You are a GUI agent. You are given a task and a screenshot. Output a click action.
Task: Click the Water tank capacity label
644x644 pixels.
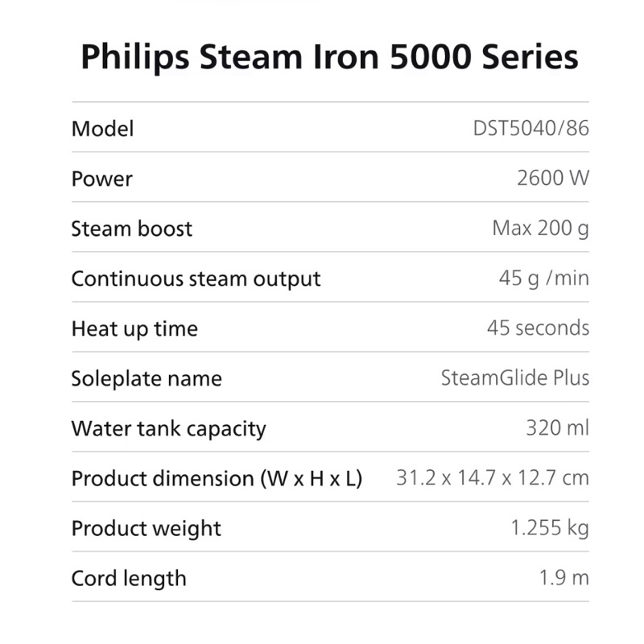168,428
